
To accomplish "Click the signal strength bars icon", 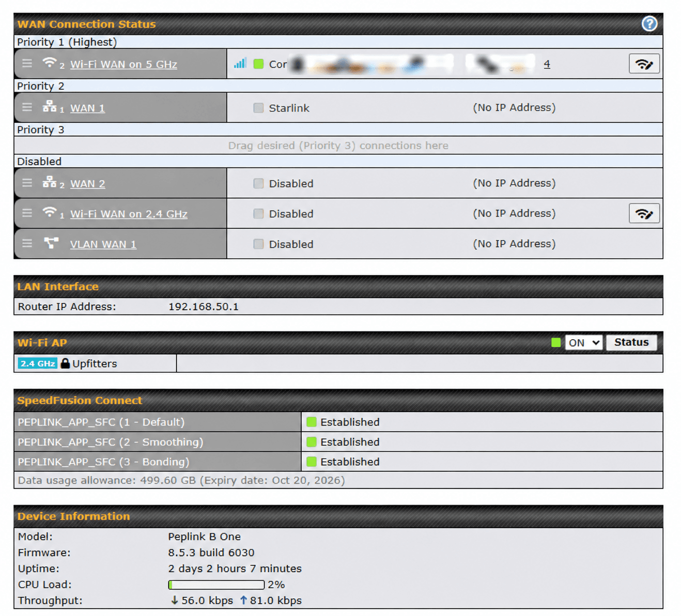I will 240,63.
